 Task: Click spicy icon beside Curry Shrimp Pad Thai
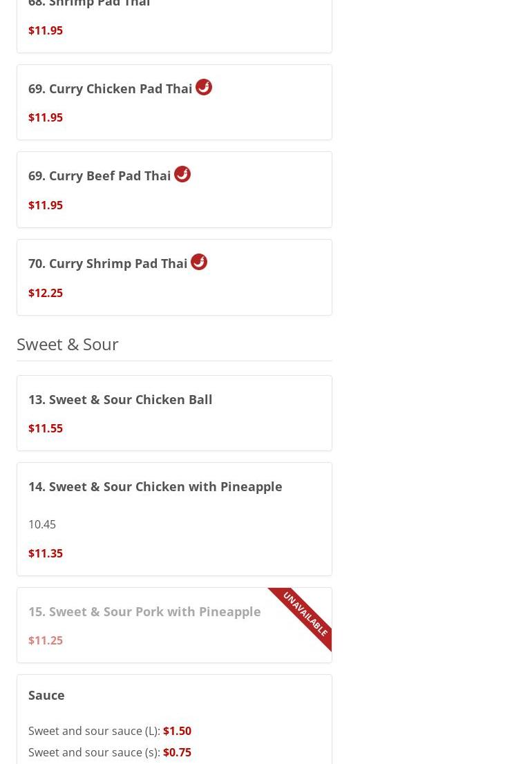click(199, 262)
